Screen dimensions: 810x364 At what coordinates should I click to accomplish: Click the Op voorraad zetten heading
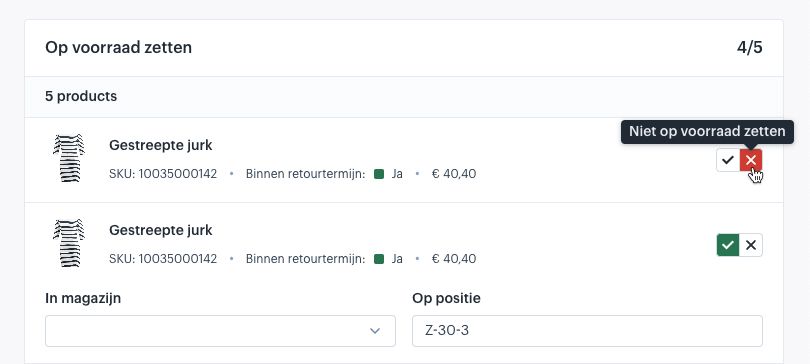click(118, 48)
